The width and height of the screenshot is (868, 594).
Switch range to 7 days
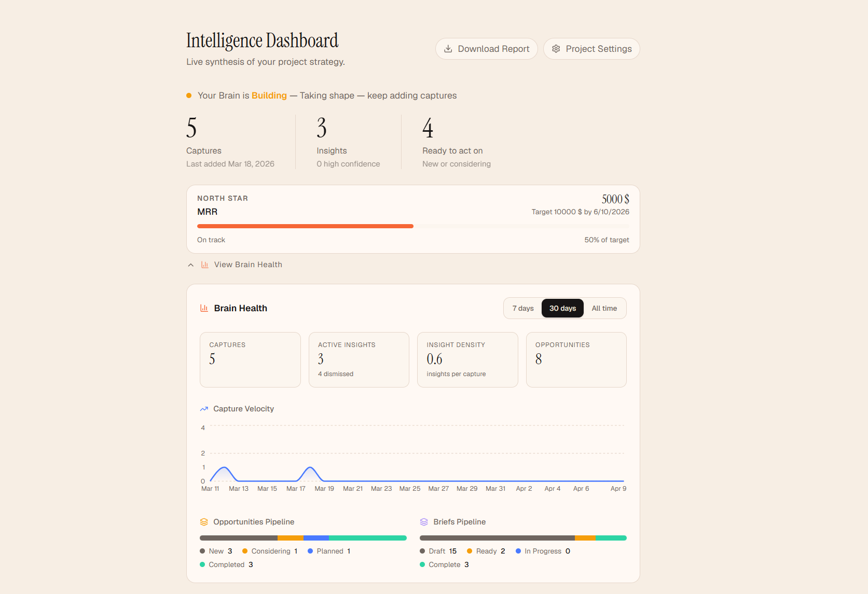point(523,308)
